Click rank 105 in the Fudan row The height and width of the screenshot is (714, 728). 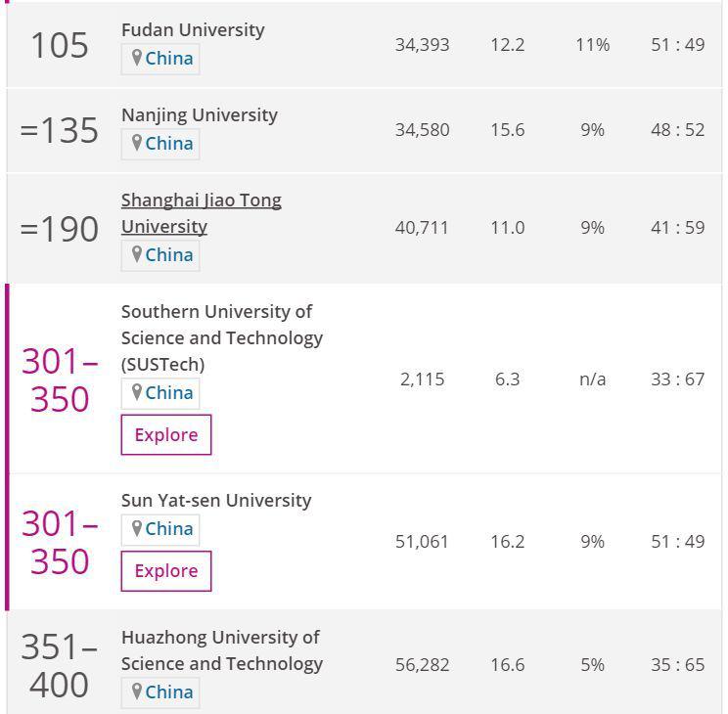[60, 45]
